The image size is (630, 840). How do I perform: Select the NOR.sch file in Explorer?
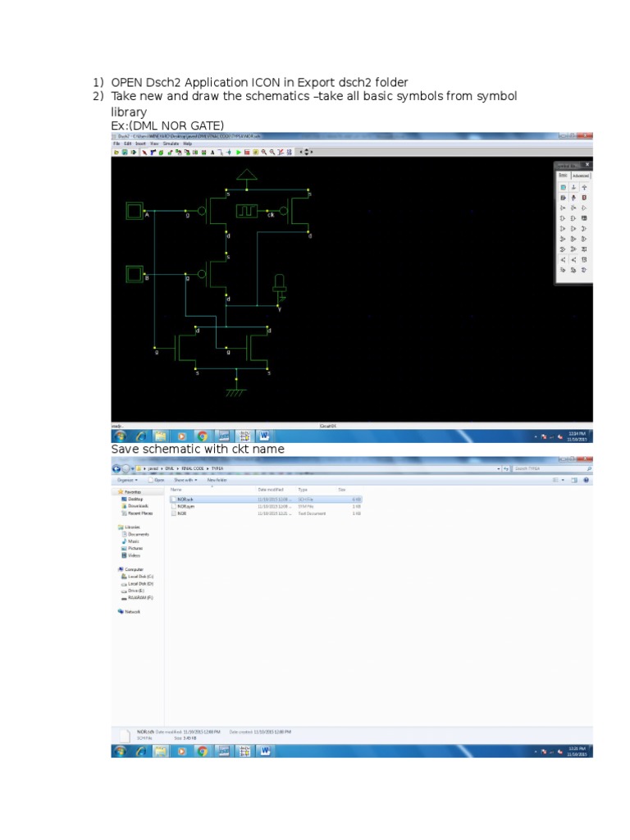point(265,500)
